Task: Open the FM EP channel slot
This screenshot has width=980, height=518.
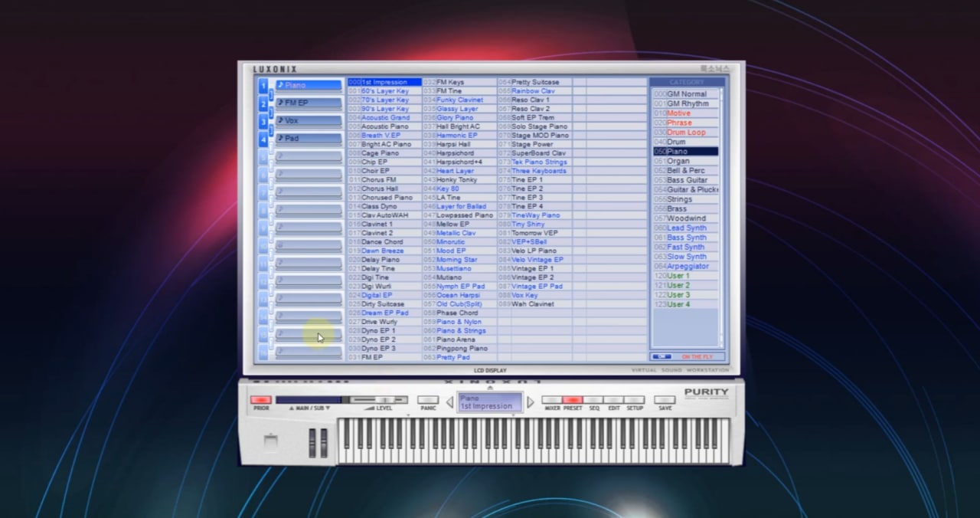Action: [x=309, y=103]
